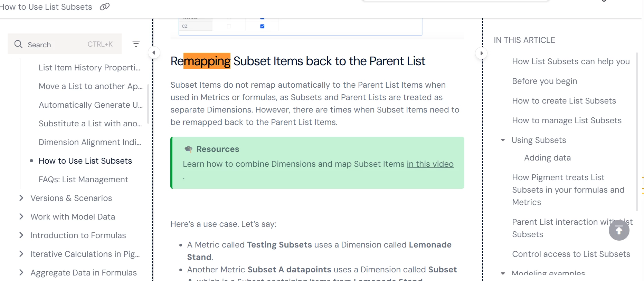This screenshot has height=281, width=644.
Task: Expand Work with Model Data section
Action: 21,216
